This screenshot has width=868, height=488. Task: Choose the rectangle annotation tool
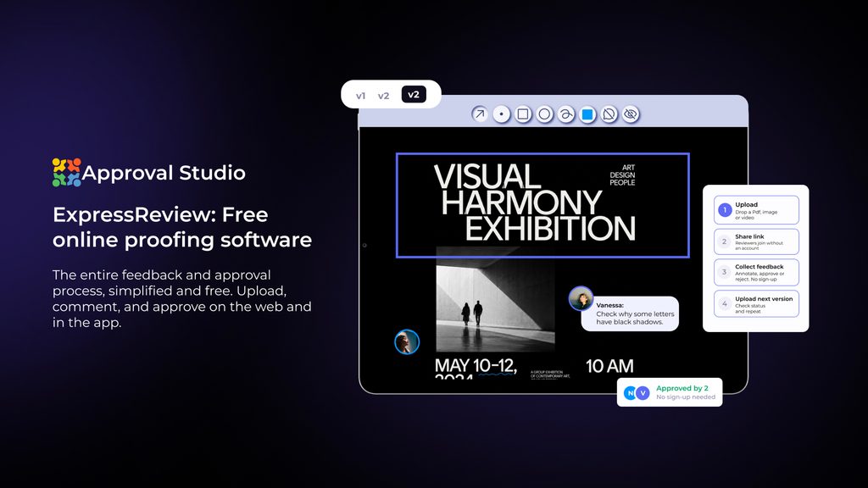pos(522,114)
